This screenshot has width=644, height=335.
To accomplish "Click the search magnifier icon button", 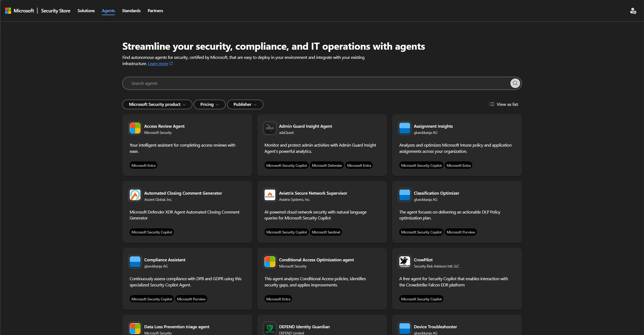I will (515, 83).
